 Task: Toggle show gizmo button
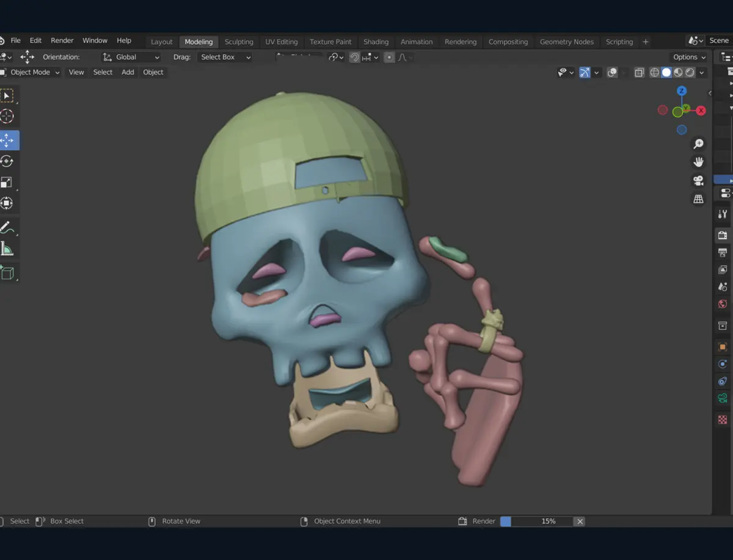[x=585, y=73]
